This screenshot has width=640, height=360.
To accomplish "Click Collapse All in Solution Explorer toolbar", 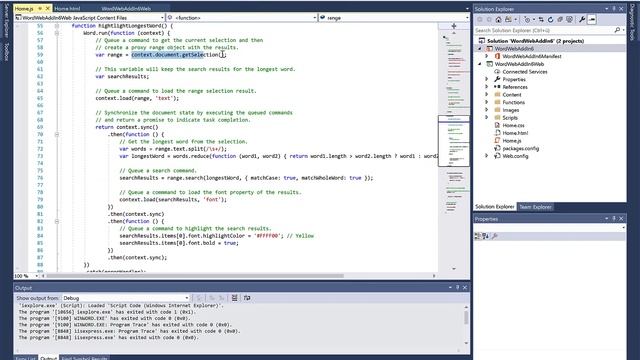I will click(x=560, y=19).
